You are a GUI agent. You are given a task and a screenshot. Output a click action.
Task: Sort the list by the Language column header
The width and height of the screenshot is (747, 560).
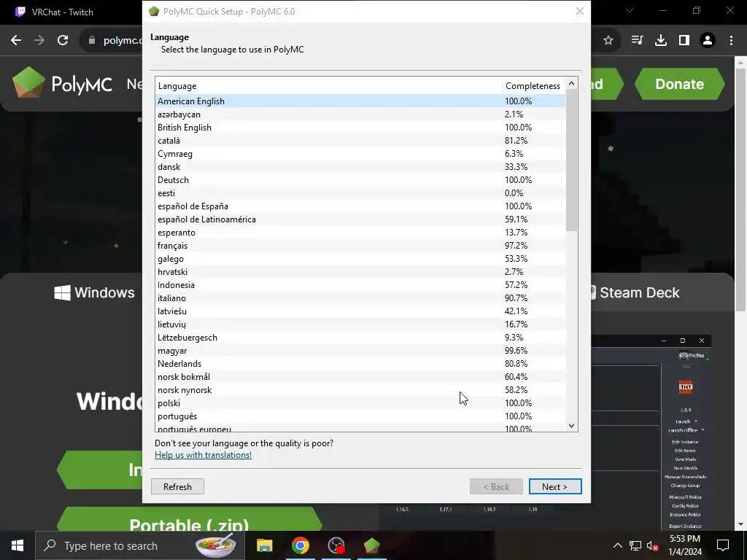pos(329,86)
